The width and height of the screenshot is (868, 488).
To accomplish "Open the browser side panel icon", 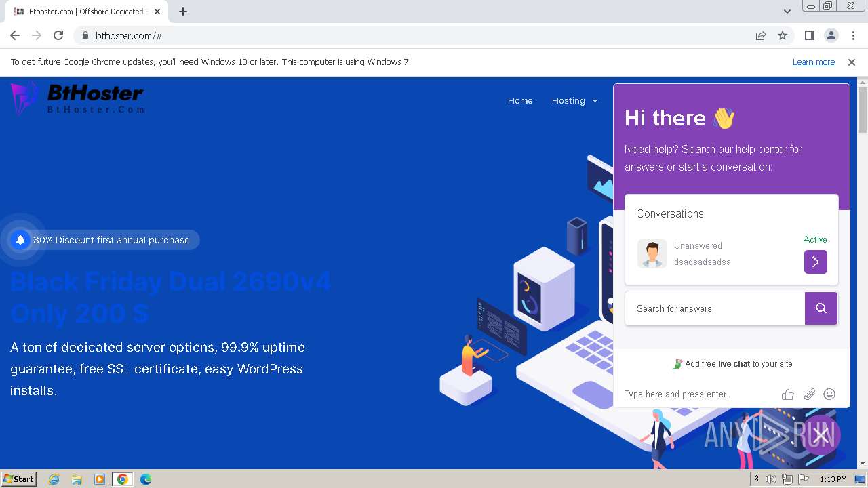I will point(810,35).
